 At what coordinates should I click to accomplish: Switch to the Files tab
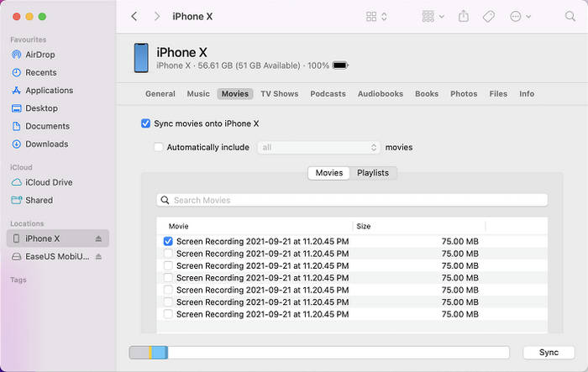click(498, 94)
